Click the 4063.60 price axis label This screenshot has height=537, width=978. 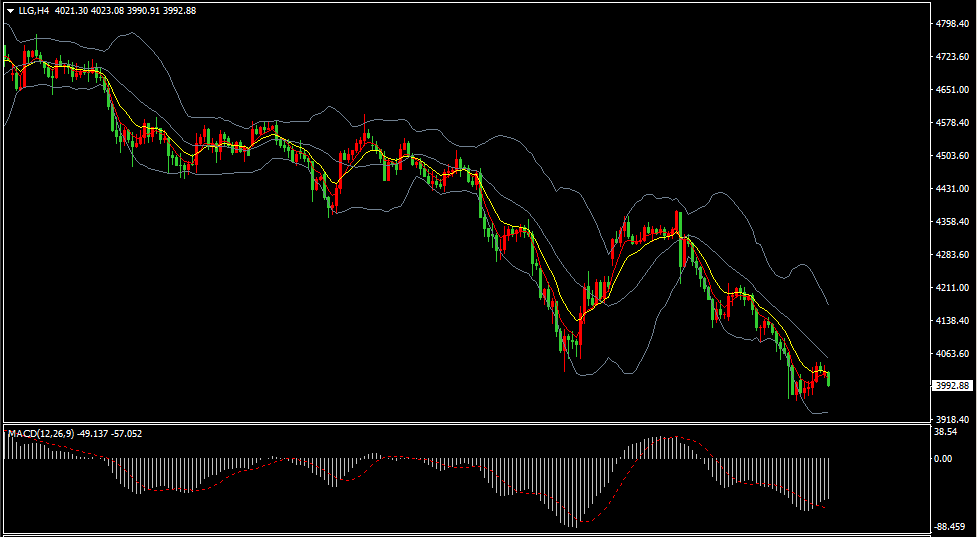tap(952, 354)
